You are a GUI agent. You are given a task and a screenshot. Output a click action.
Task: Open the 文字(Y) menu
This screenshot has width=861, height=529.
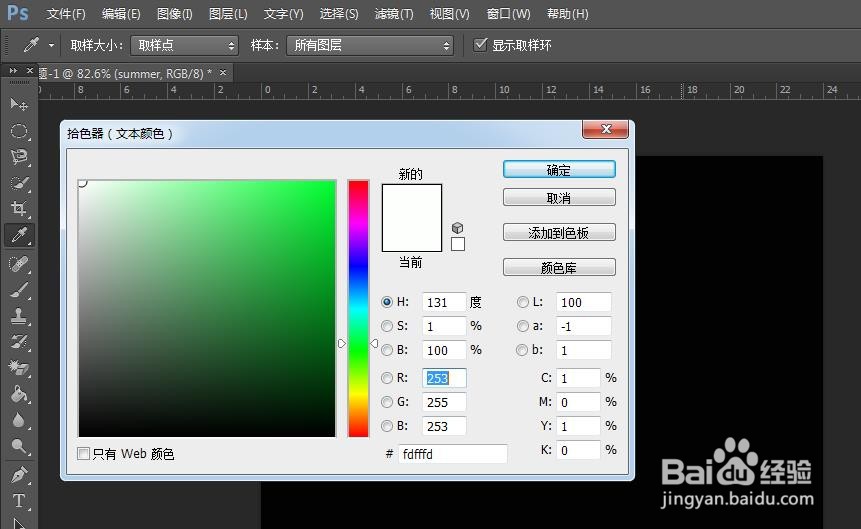283,14
